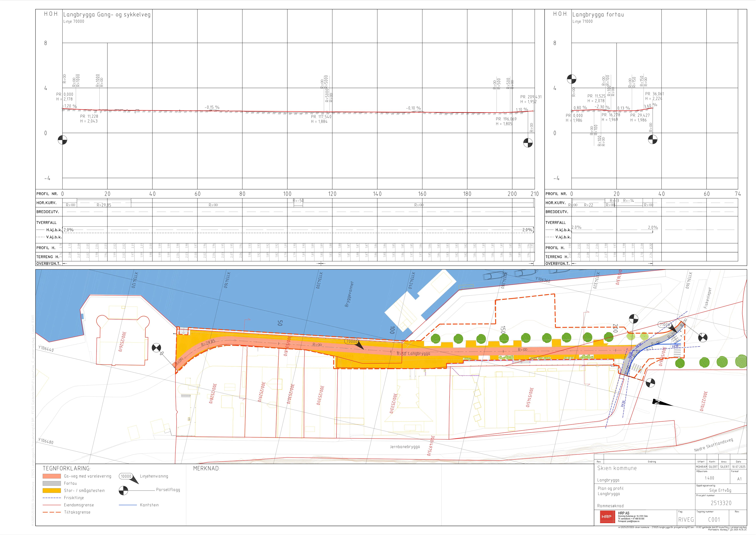The width and height of the screenshot is (756, 535).
Task: Click the gray Fortau legend swatch
Action: point(52,483)
